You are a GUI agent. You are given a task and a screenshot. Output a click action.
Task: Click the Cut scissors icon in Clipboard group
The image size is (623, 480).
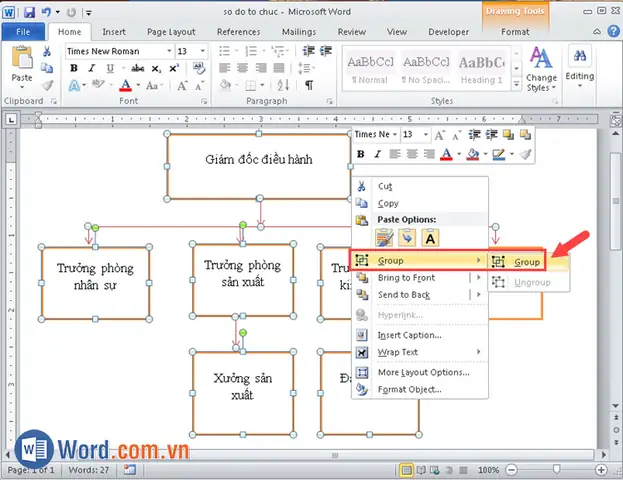[x=47, y=51]
